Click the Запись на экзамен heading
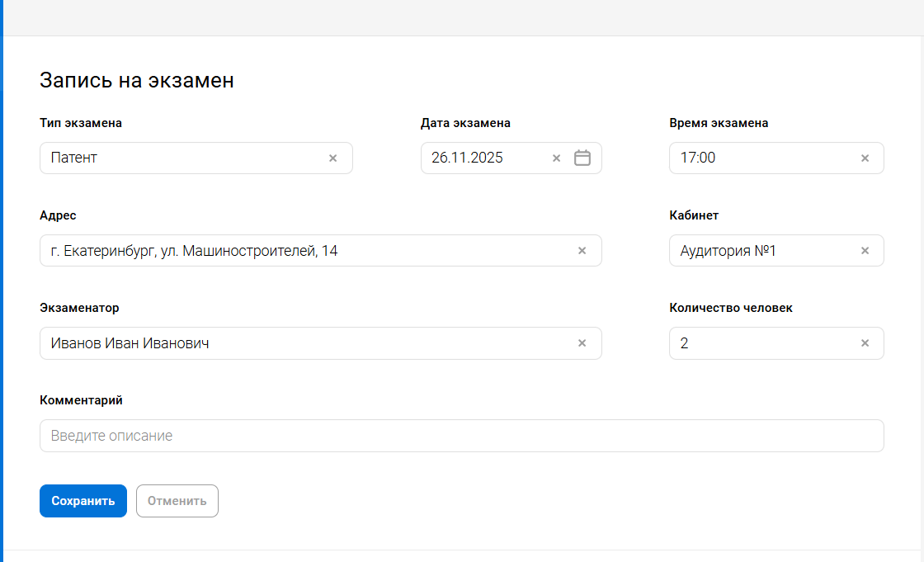924x562 pixels. pyautogui.click(x=137, y=80)
